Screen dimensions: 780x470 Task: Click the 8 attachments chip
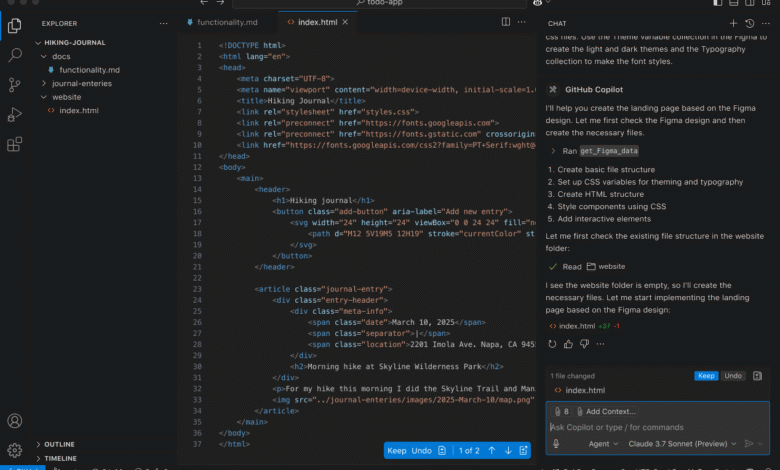click(x=562, y=411)
